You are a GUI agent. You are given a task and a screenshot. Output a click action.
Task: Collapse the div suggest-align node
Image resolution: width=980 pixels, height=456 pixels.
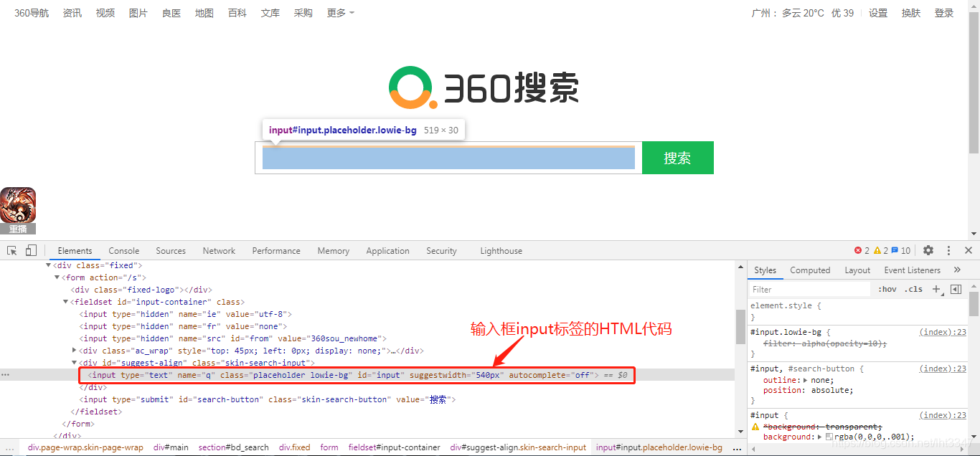click(75, 363)
